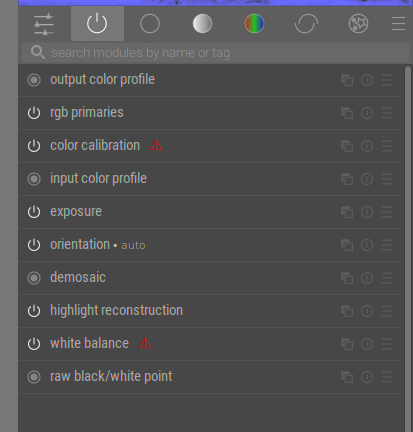
Task: Expand the input color profile module
Action: point(211,179)
